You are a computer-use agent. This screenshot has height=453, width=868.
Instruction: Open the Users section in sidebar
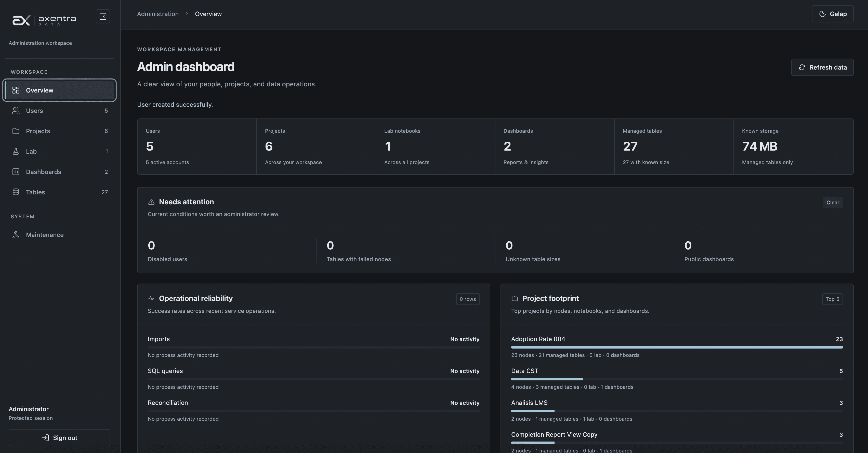click(x=59, y=111)
